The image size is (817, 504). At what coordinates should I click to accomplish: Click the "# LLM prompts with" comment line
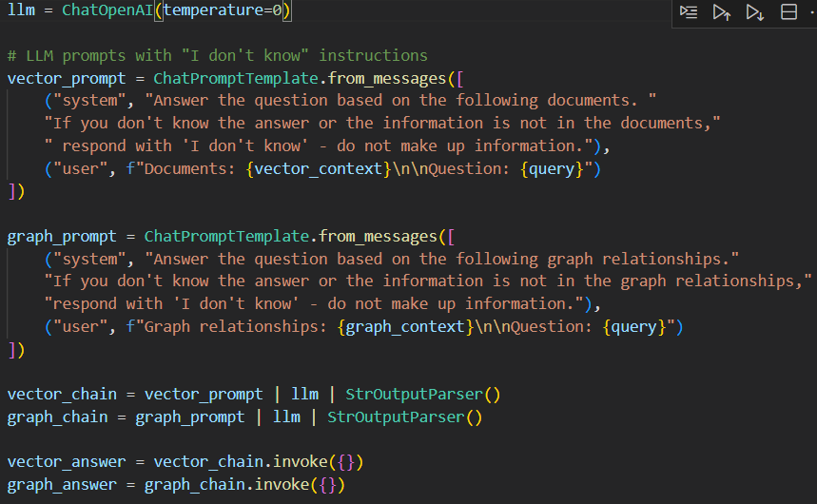(x=217, y=56)
